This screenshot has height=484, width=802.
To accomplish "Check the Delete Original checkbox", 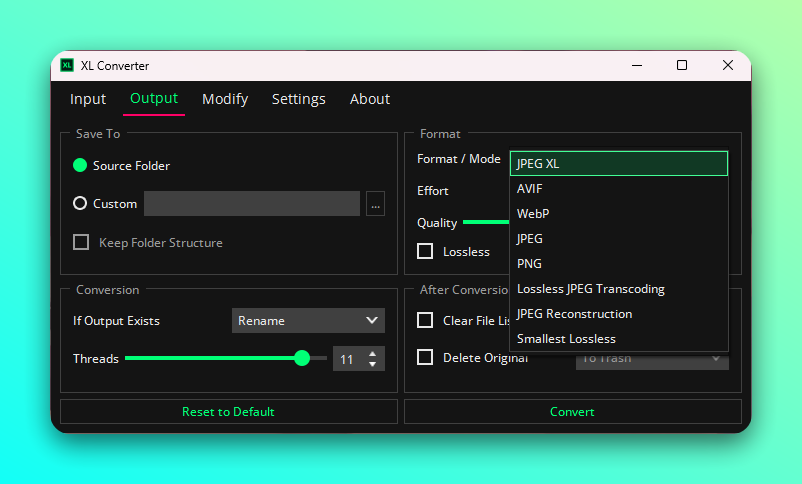I will pos(425,358).
